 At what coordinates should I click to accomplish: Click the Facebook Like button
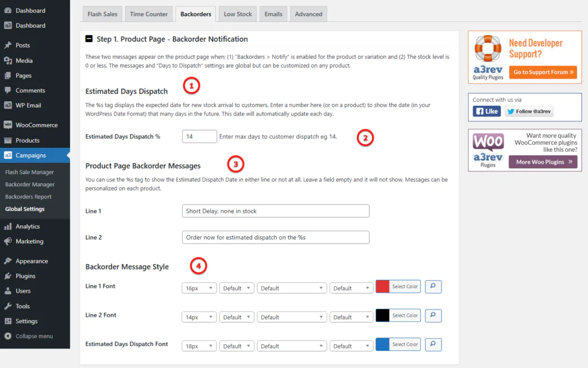coord(487,111)
